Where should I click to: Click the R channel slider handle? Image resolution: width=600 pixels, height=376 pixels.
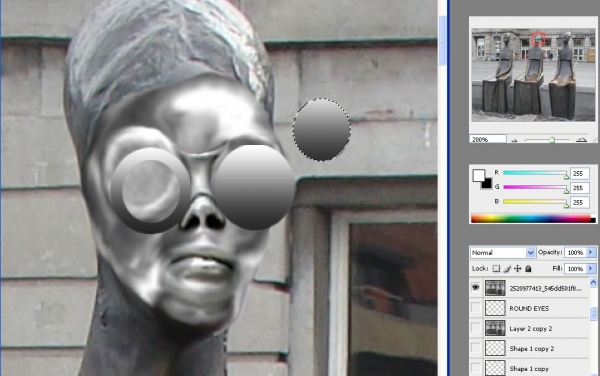[566, 176]
